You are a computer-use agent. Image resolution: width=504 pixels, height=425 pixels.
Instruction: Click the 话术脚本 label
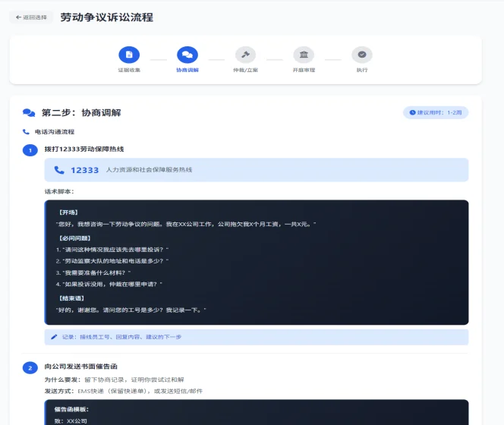click(x=59, y=191)
